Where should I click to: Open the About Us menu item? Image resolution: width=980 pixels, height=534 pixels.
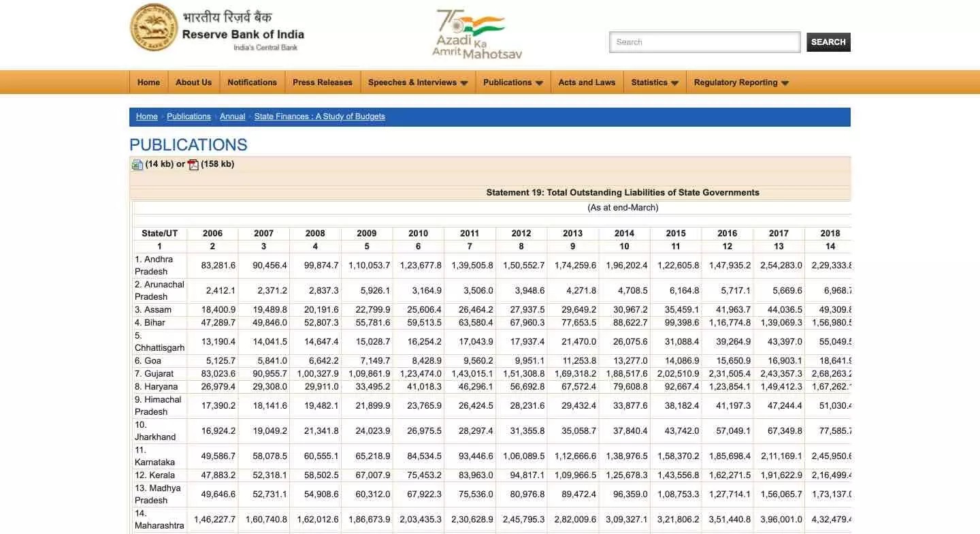pos(193,82)
